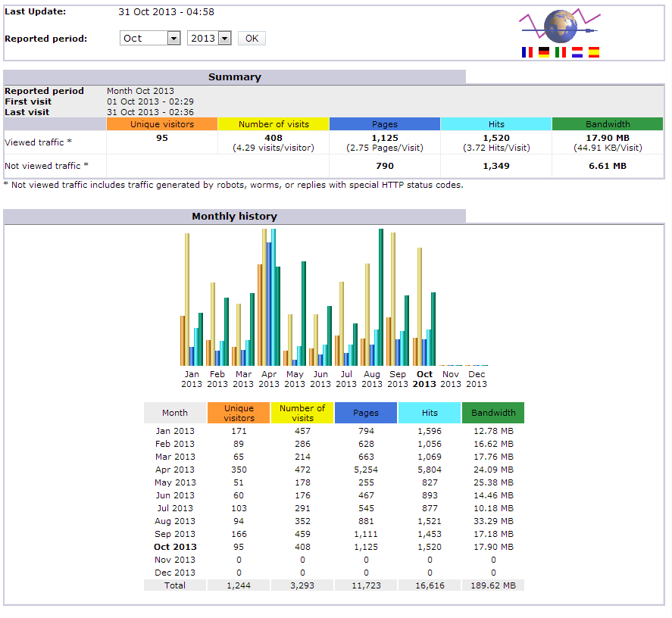The height and width of the screenshot is (618, 672).
Task: Click the 33.29 MB bandwidth for August
Action: [493, 521]
